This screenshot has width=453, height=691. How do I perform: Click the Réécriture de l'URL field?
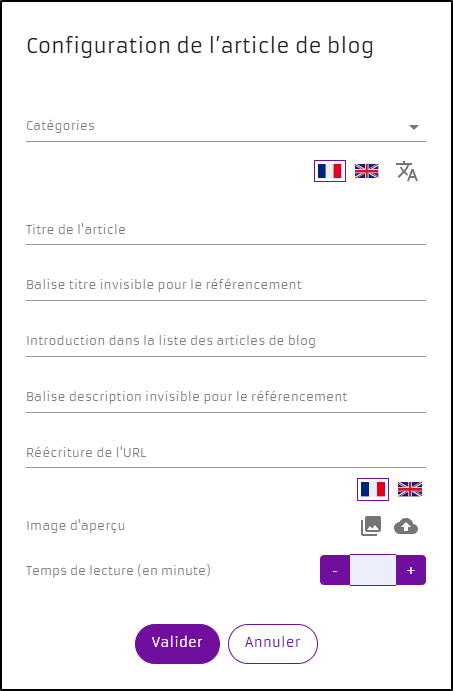click(x=226, y=453)
